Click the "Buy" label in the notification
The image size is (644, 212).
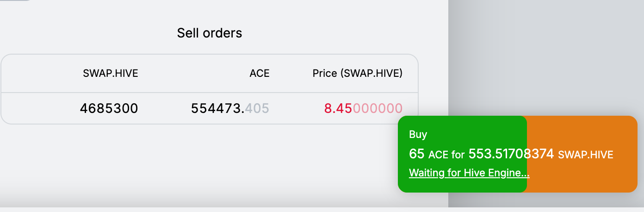pos(418,135)
